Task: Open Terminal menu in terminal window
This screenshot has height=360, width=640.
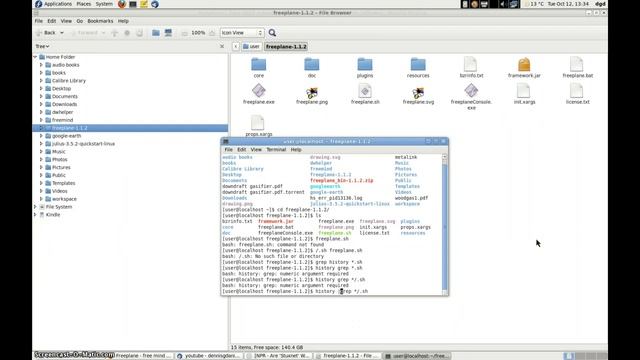Action: [276, 150]
